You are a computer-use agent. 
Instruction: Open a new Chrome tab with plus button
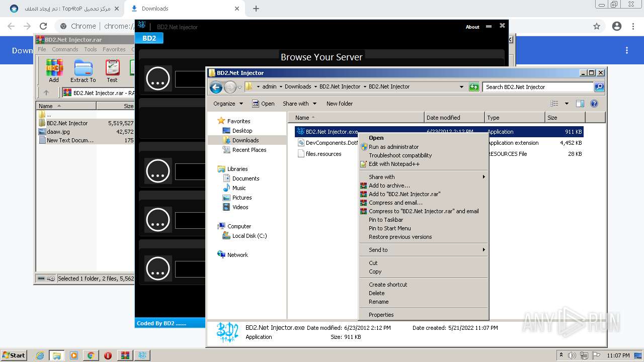(x=256, y=9)
